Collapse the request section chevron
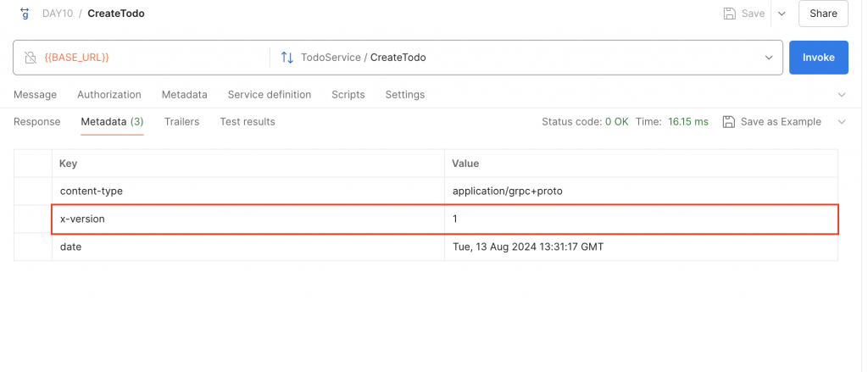Image resolution: width=868 pixels, height=372 pixels. (842, 95)
